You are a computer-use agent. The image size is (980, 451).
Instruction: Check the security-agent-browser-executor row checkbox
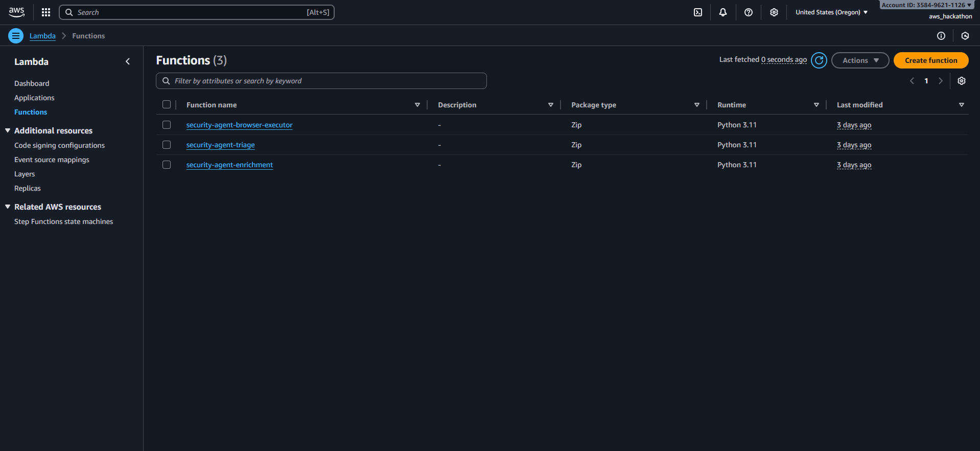click(x=167, y=125)
